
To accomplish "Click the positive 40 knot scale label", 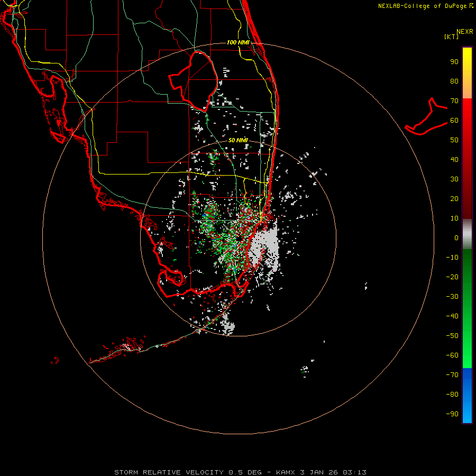I will [x=454, y=159].
